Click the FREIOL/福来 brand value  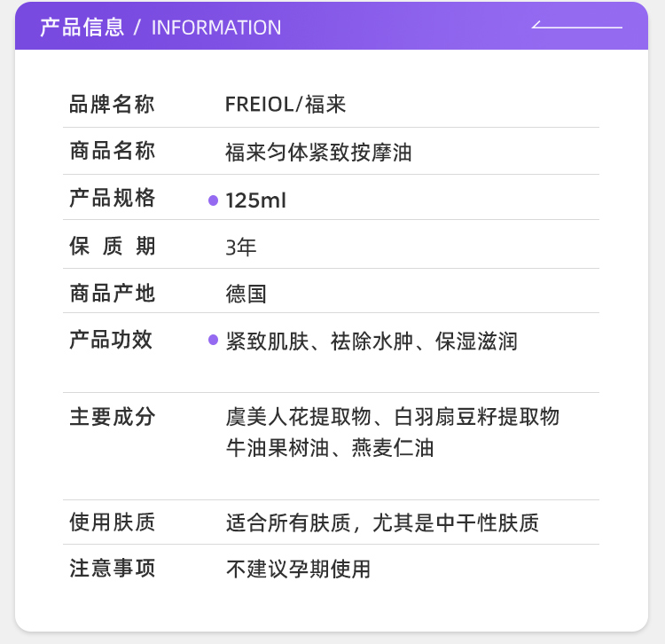pyautogui.click(x=286, y=105)
